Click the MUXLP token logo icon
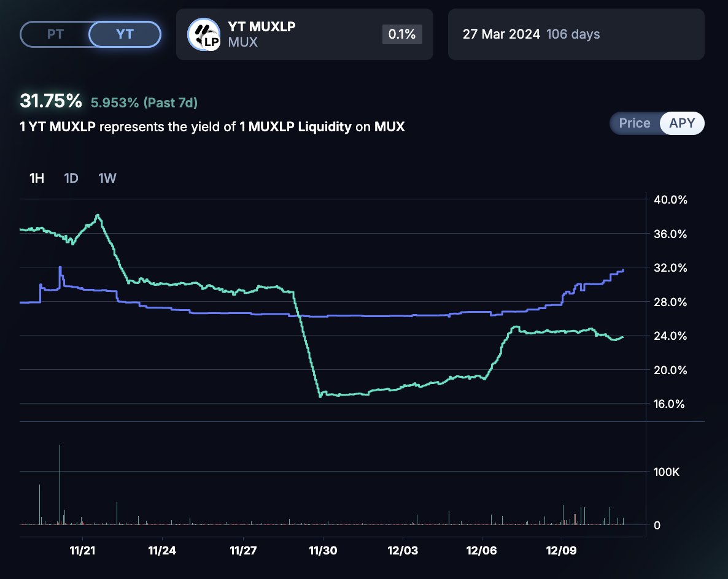Screen dimensions: 728x579 tap(203, 34)
